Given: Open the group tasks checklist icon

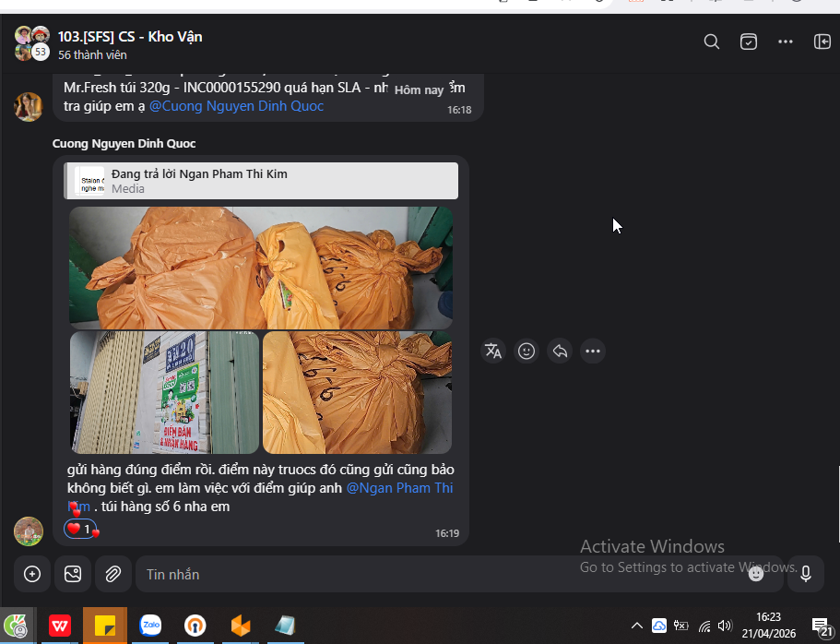Looking at the screenshot, I should [749, 42].
